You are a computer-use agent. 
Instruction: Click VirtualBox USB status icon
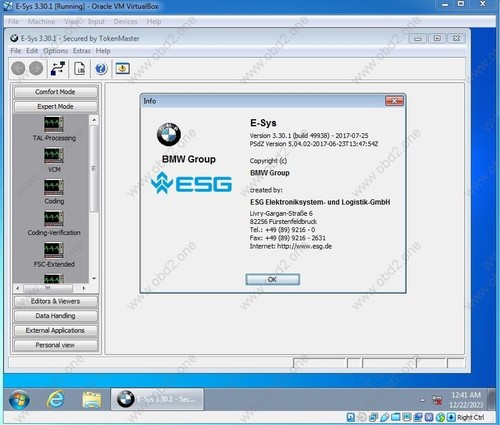tap(384, 417)
